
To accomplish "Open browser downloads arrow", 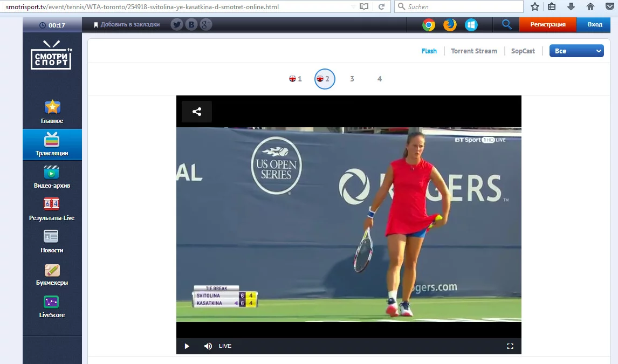I will point(571,6).
